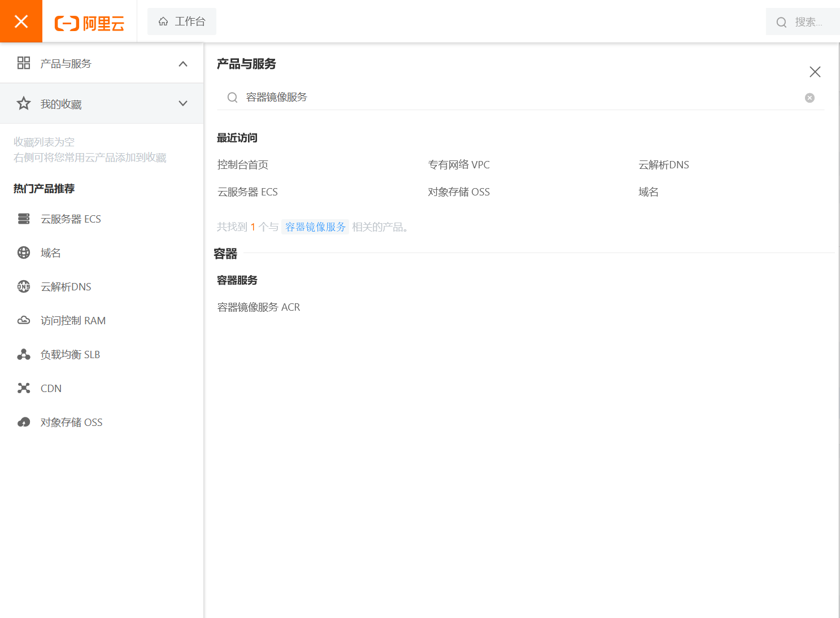Close the 产品与服务 panel
840x618 pixels.
point(815,72)
